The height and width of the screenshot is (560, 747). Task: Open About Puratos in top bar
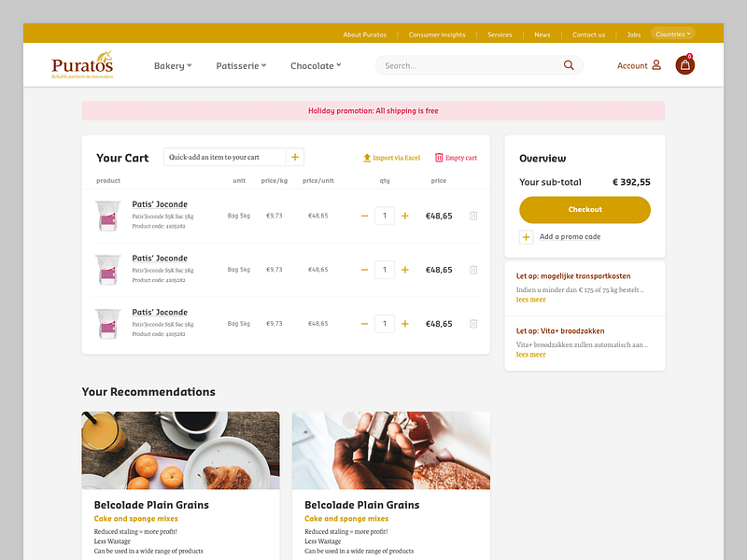pos(364,35)
